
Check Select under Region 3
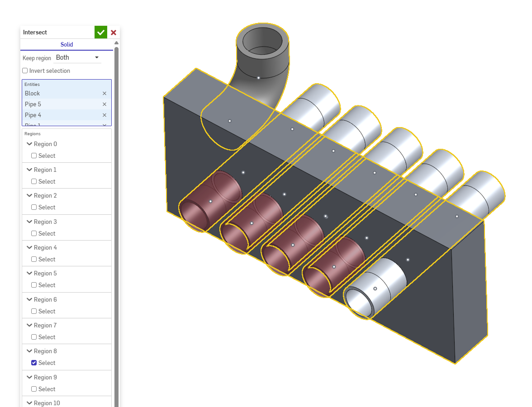click(34, 233)
